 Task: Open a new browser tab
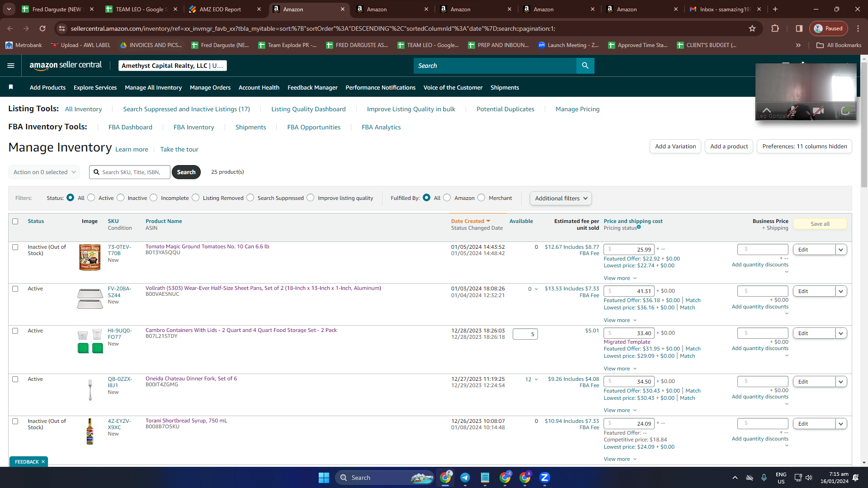pyautogui.click(x=775, y=9)
